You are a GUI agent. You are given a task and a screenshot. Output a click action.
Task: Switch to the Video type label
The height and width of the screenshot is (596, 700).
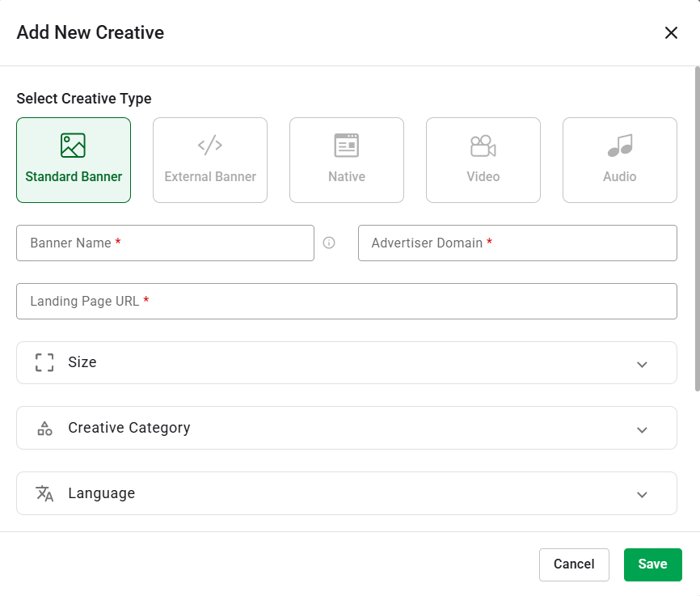483,176
